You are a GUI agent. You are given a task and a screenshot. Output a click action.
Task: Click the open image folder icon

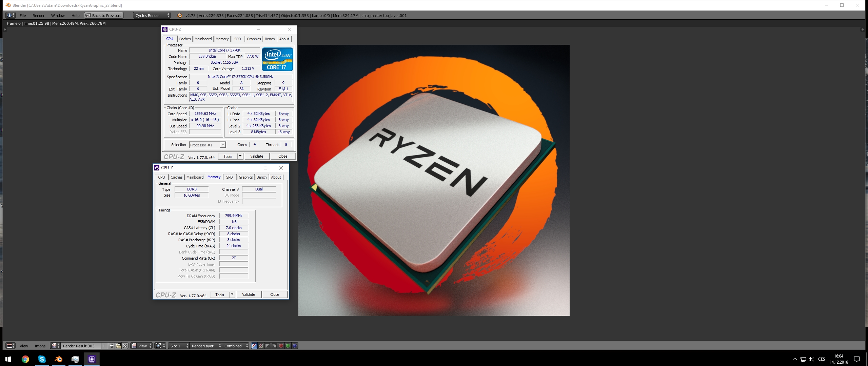point(118,346)
